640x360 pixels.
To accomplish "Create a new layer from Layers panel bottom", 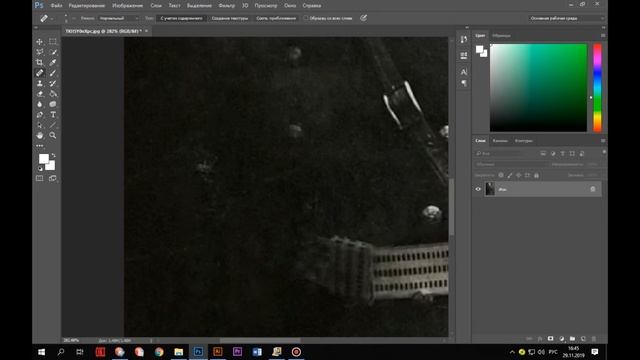I will pos(583,339).
